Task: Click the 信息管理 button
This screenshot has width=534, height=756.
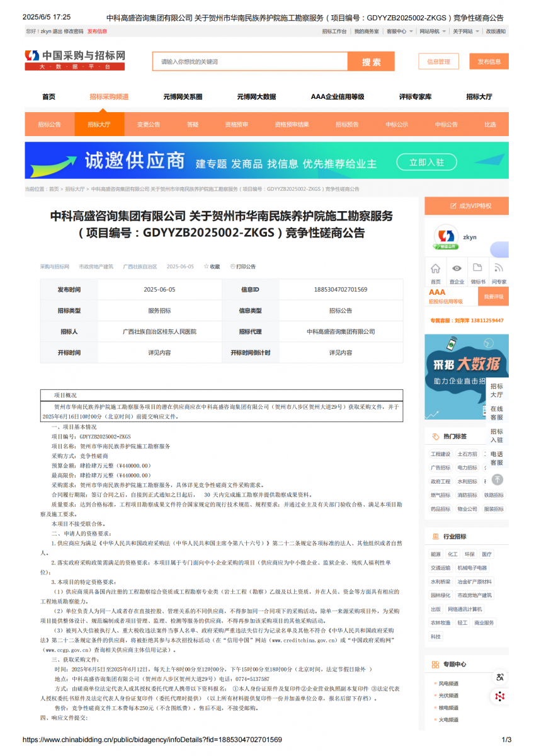Action: (x=439, y=62)
